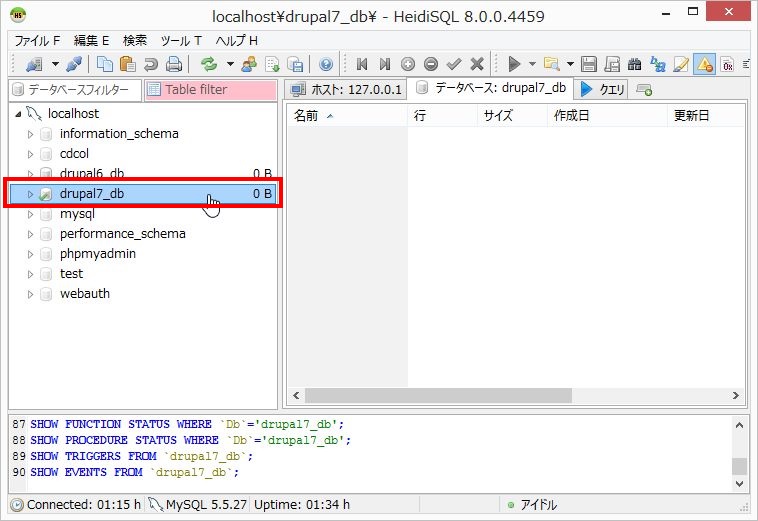Click the Run query play icon
Image resolution: width=758 pixels, height=521 pixels.
point(514,64)
